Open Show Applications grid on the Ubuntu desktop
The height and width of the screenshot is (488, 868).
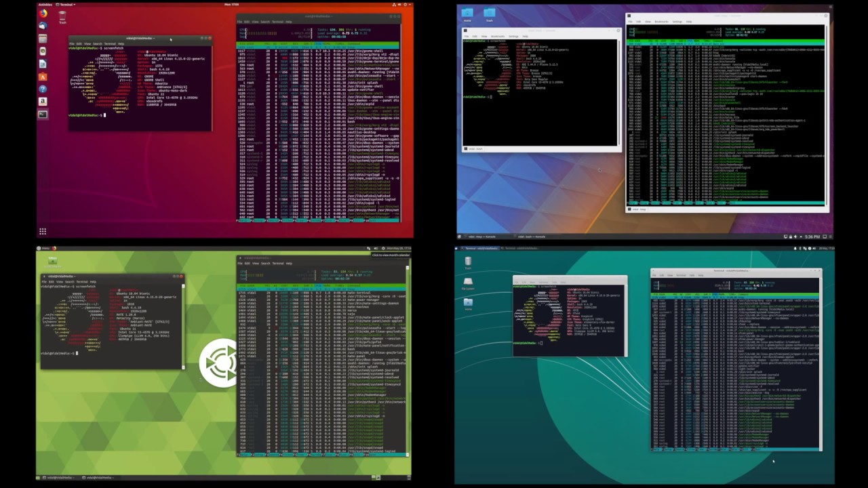(x=43, y=231)
